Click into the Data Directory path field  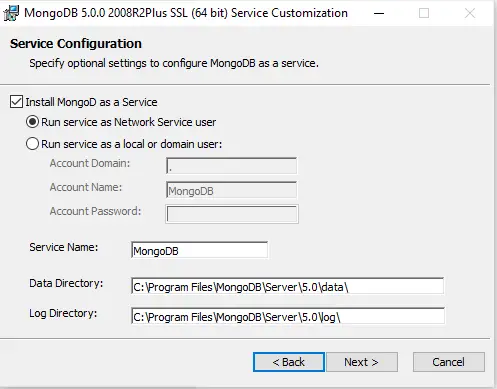(x=287, y=286)
